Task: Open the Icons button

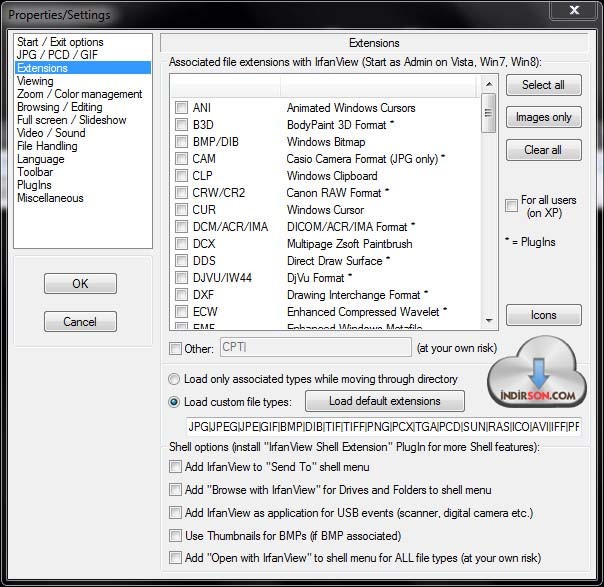Action: coord(544,315)
